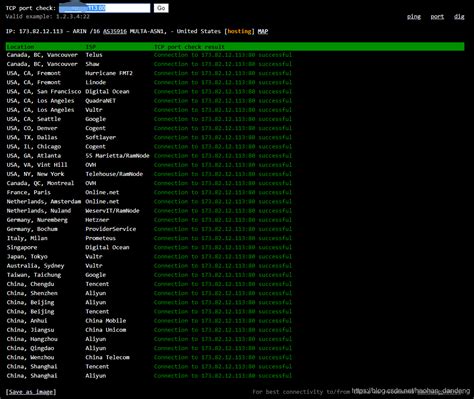
Task: Select the ProviderService ISP cell
Action: (111, 229)
